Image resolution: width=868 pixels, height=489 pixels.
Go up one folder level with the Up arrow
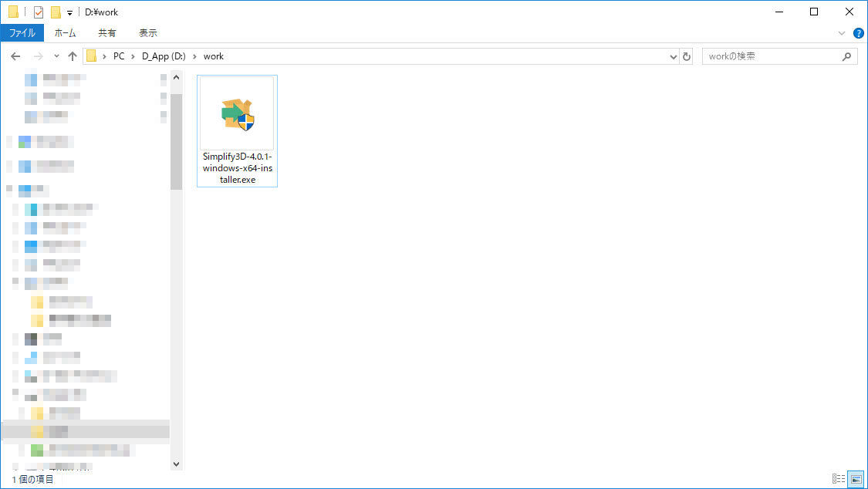tap(73, 56)
